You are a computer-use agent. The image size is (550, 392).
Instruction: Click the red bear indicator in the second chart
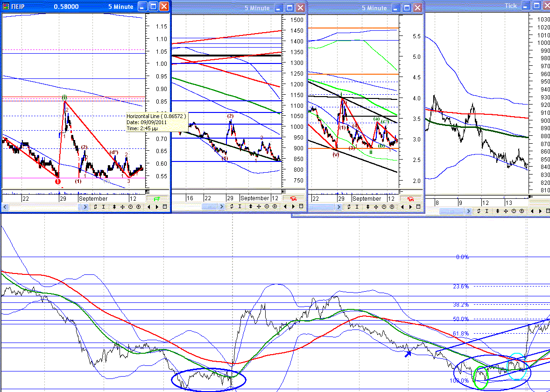(x=294, y=198)
